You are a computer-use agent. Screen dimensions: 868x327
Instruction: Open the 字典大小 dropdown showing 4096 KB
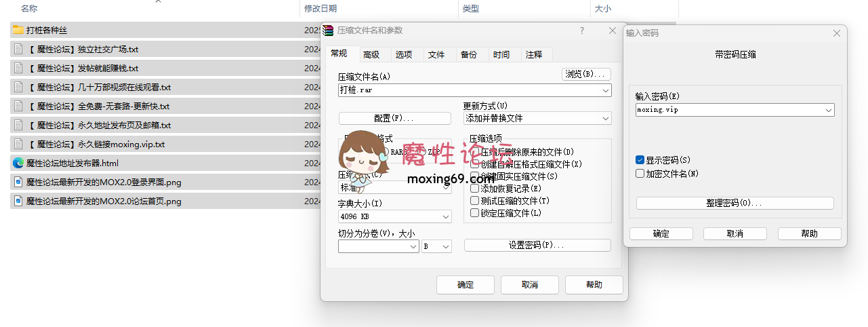click(x=446, y=217)
